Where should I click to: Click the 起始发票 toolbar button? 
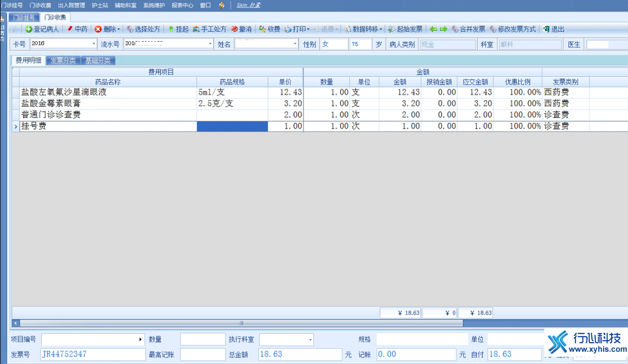pos(406,29)
